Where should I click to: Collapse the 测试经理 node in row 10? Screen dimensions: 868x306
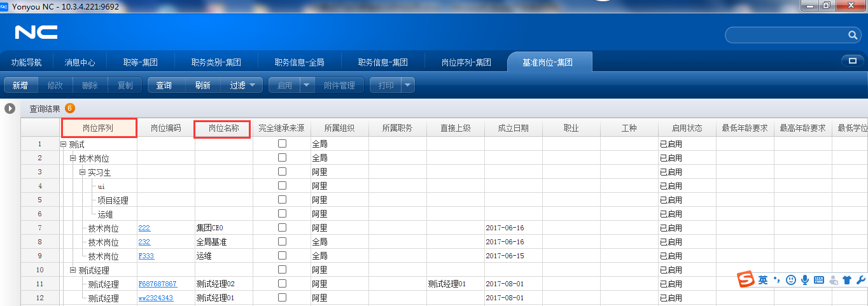coord(73,270)
